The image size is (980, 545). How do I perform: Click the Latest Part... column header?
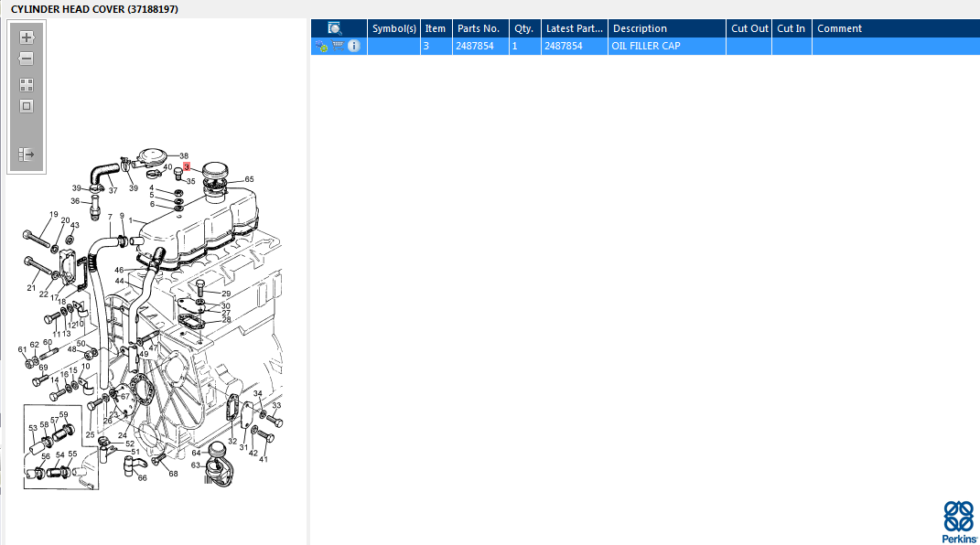pos(575,28)
